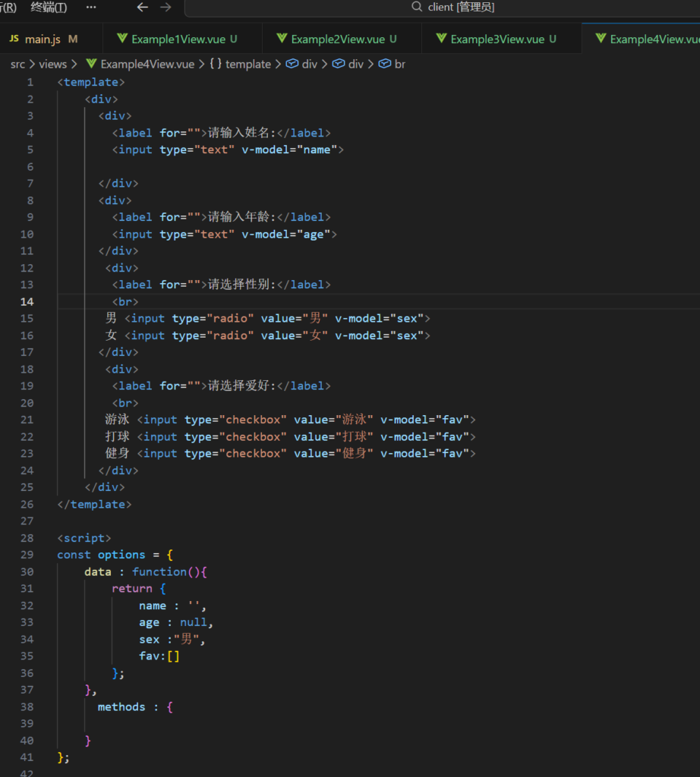Click the cube icon before br breadcrumb
The width and height of the screenshot is (700, 777).
coord(384,64)
